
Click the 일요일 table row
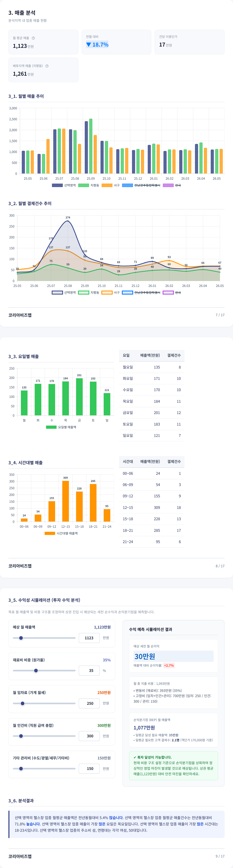click(152, 436)
